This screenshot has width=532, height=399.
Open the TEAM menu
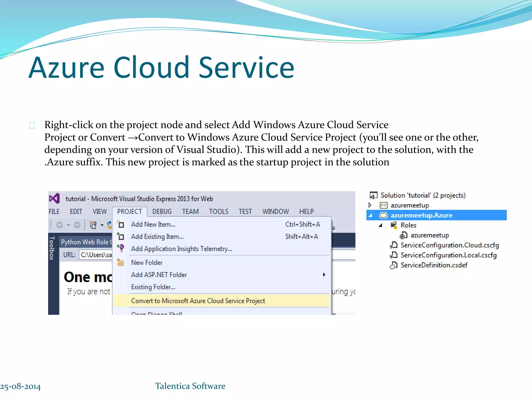point(190,211)
